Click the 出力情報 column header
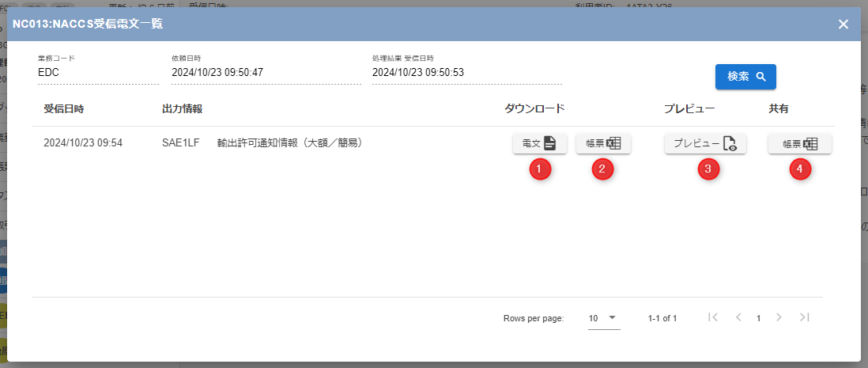868x368 pixels. (x=183, y=109)
